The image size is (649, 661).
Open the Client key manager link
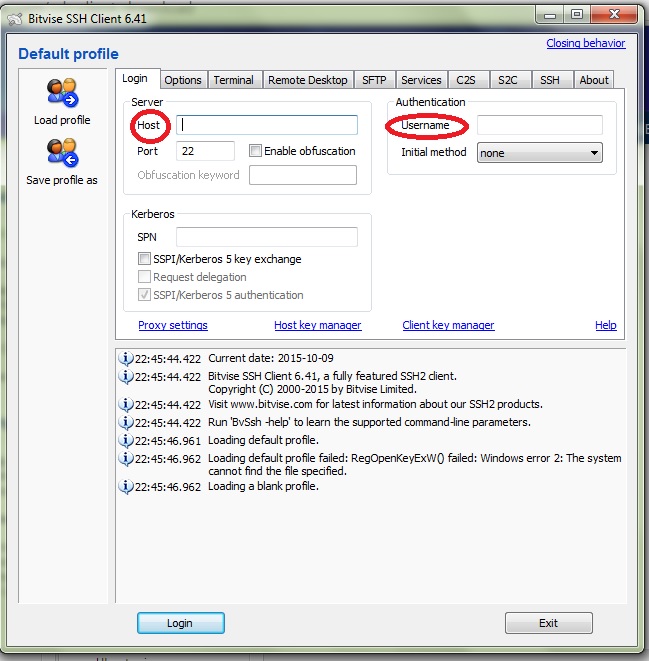[448, 325]
